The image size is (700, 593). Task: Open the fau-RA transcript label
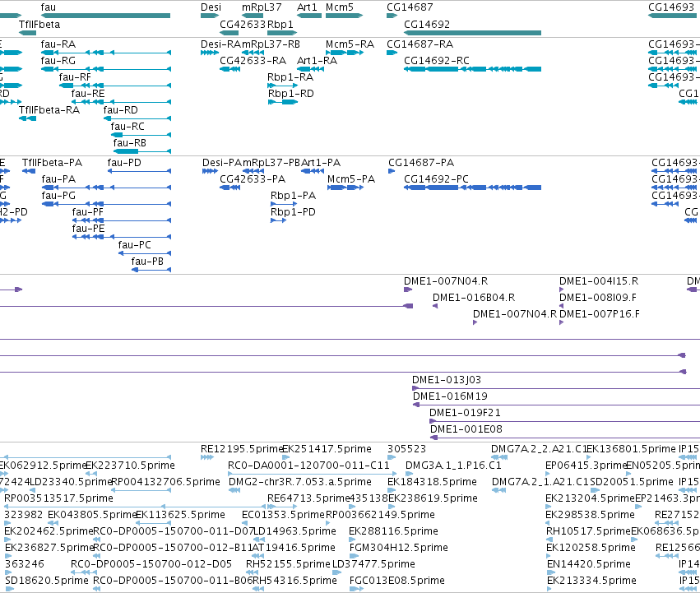pos(58,44)
